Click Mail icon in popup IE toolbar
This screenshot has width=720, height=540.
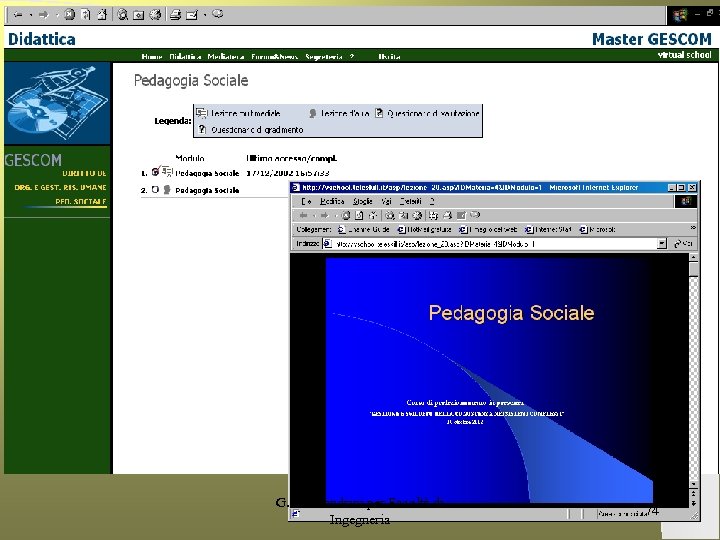433,215
